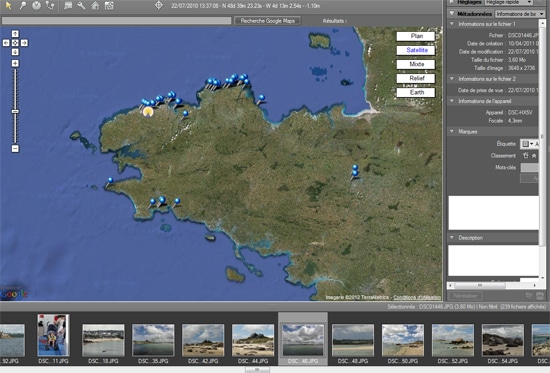Click the Résultats label
The image size is (550, 373).
pos(335,21)
